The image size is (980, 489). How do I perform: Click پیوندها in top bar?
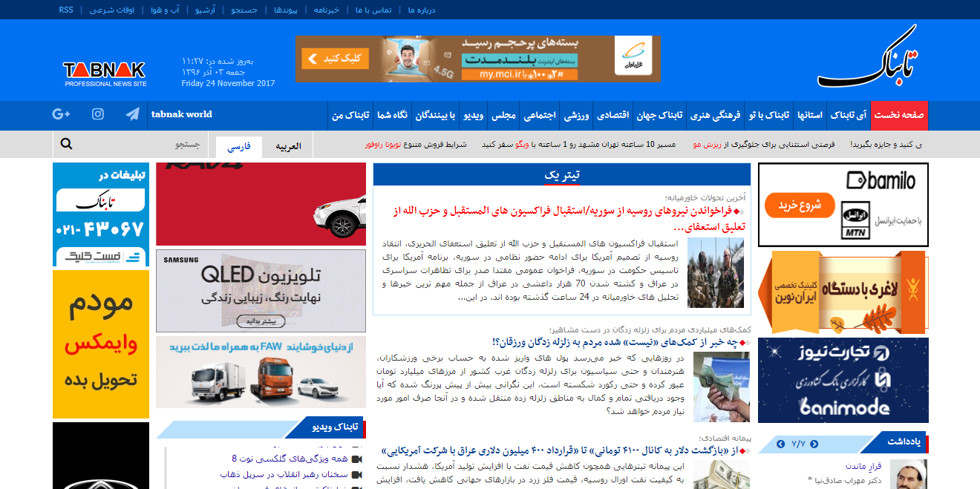pos(287,10)
